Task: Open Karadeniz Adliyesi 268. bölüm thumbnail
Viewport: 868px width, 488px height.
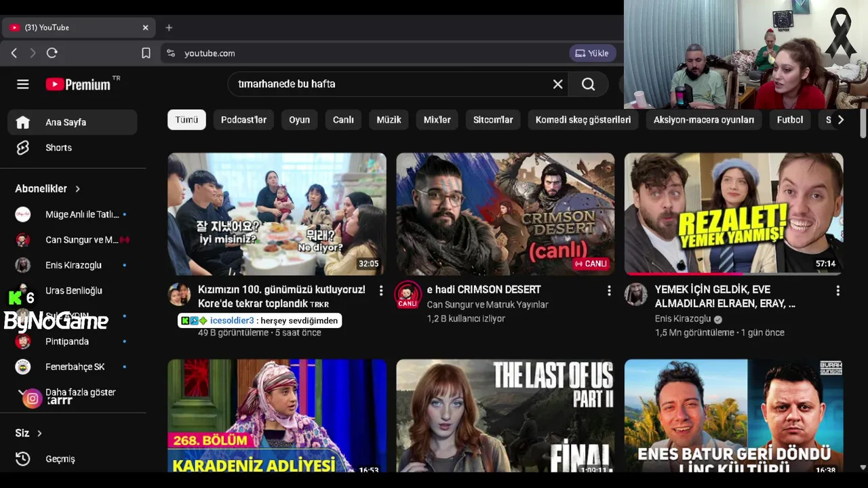Action: tap(277, 415)
